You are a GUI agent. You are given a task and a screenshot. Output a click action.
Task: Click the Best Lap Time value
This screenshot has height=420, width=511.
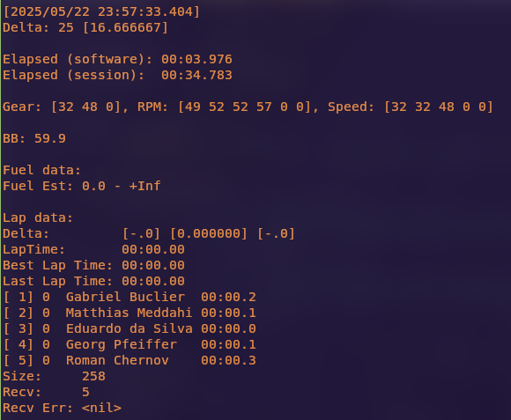153,265
